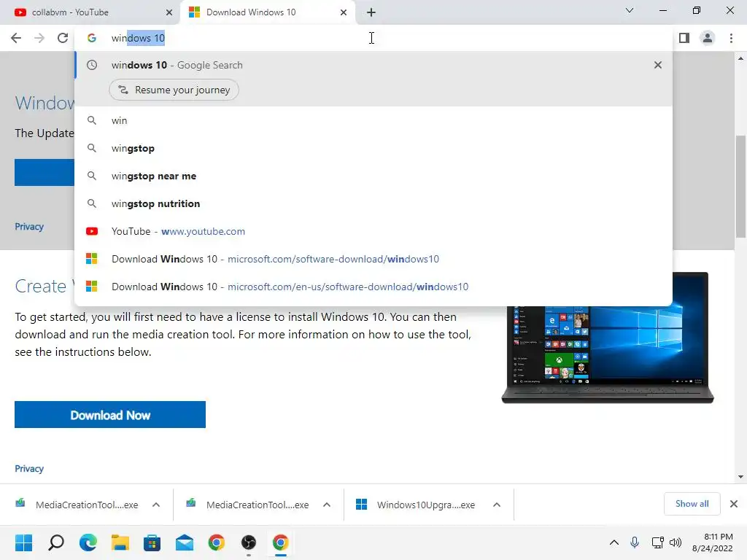Click the scrollbar up arrow
747x560 pixels.
740,58
